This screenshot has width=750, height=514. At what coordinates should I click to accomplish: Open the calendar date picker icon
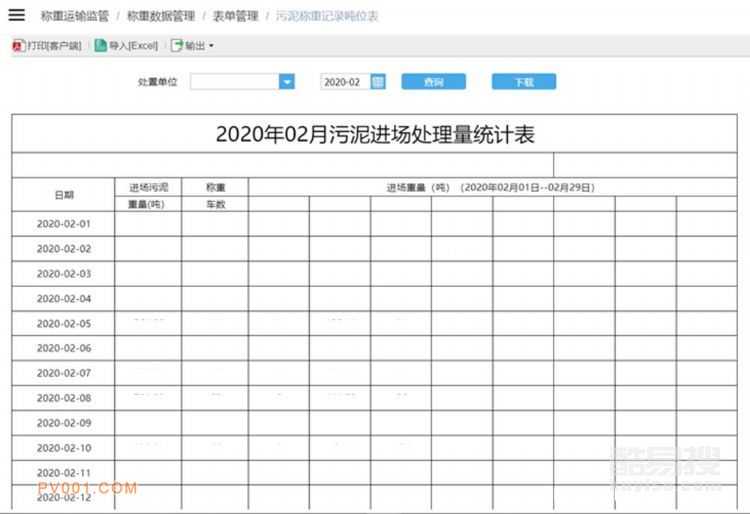pyautogui.click(x=378, y=82)
